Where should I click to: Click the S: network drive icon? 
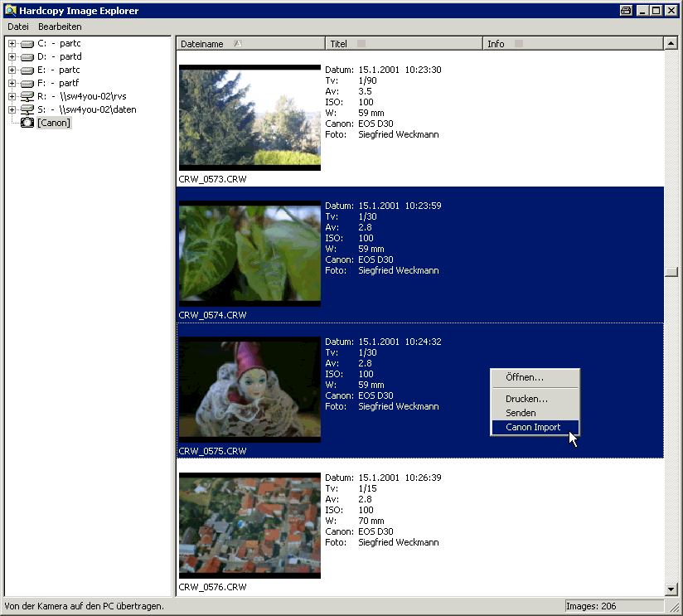[x=27, y=109]
